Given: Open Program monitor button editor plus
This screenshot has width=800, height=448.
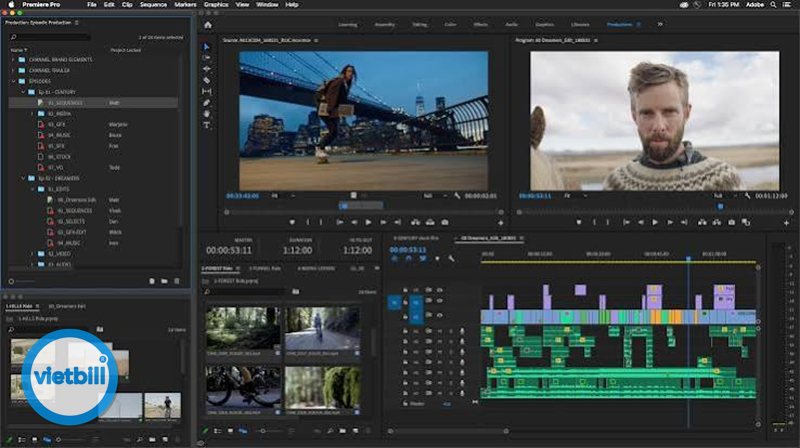Looking at the screenshot, I should pyautogui.click(x=786, y=223).
